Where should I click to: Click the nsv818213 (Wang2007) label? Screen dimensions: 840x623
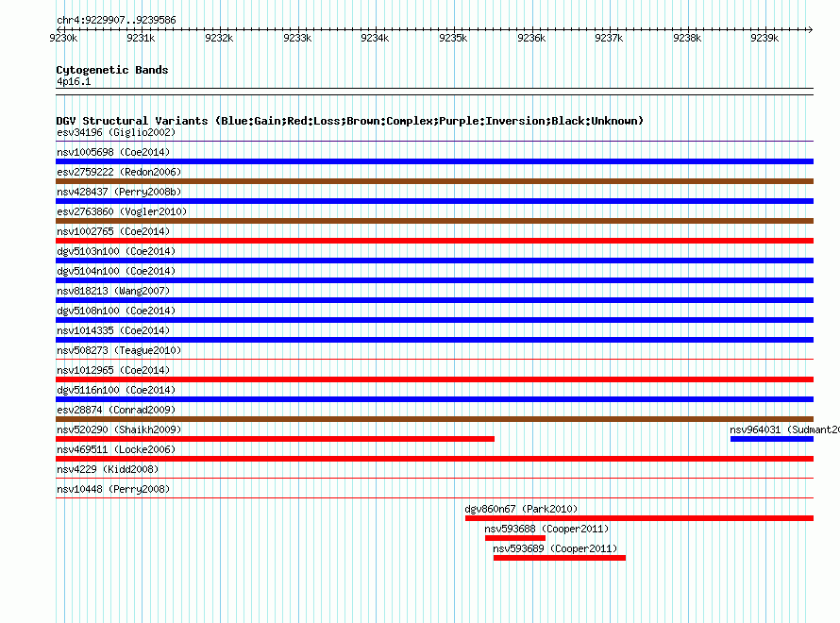(113, 291)
